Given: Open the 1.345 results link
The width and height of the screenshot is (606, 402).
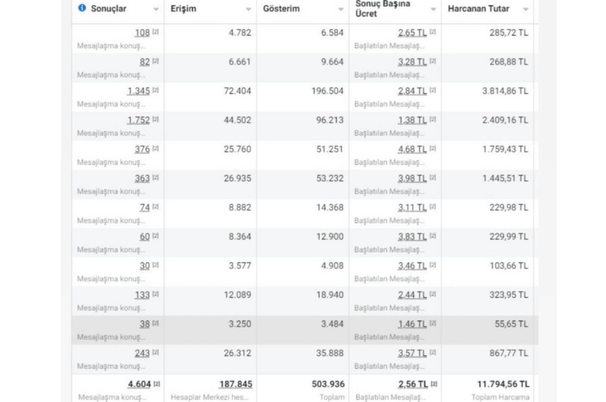Looking at the screenshot, I should point(138,91).
